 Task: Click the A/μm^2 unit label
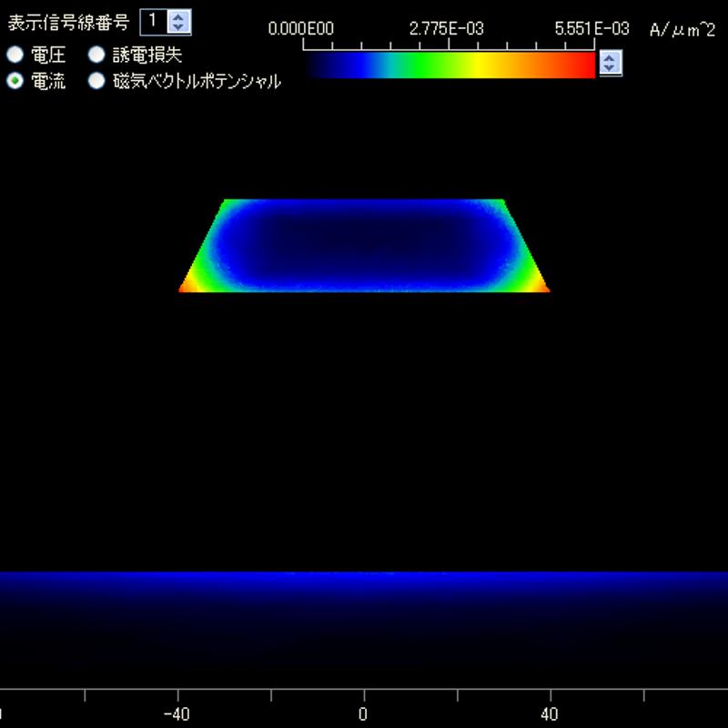[x=682, y=29]
